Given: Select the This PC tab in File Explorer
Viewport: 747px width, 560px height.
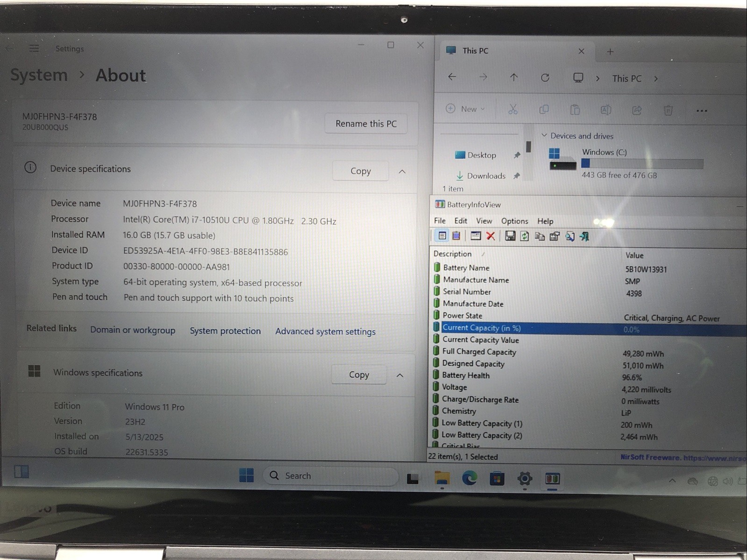Looking at the screenshot, I should tap(516, 50).
